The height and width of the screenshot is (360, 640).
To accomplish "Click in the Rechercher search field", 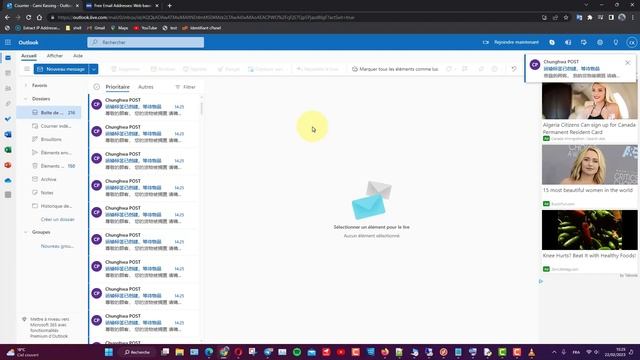I will click(146, 42).
